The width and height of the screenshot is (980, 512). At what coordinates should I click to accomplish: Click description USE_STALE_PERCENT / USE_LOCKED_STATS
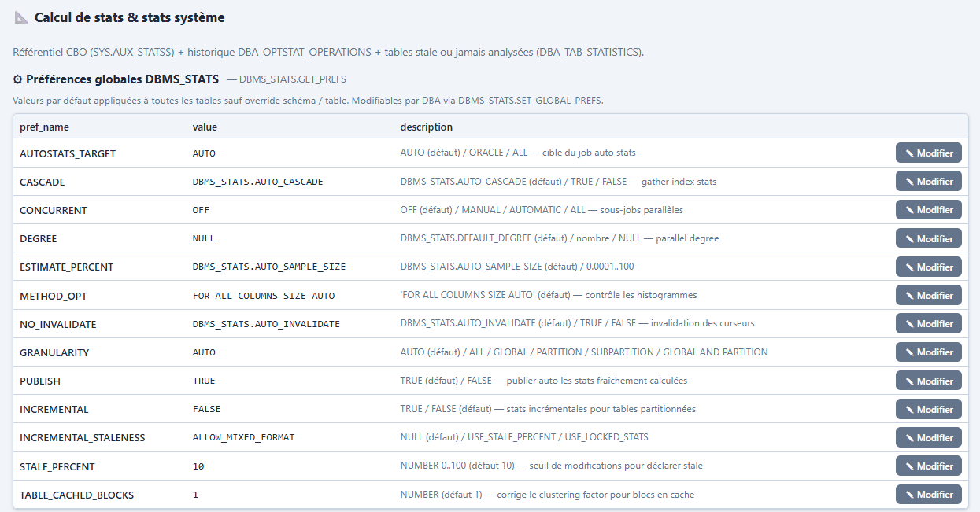[x=524, y=437]
